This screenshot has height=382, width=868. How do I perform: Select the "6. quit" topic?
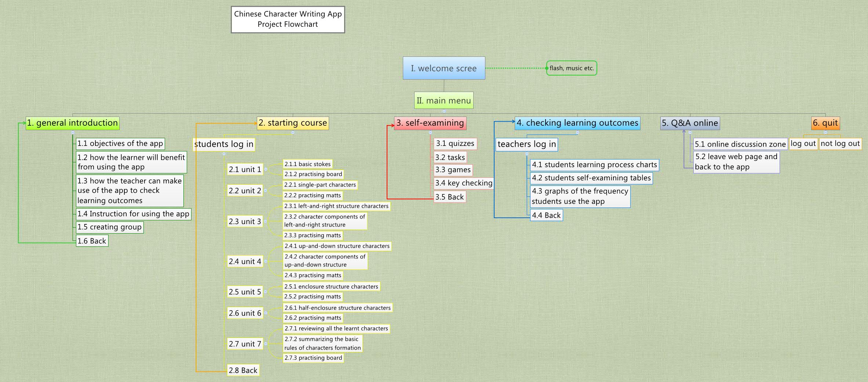click(x=825, y=123)
